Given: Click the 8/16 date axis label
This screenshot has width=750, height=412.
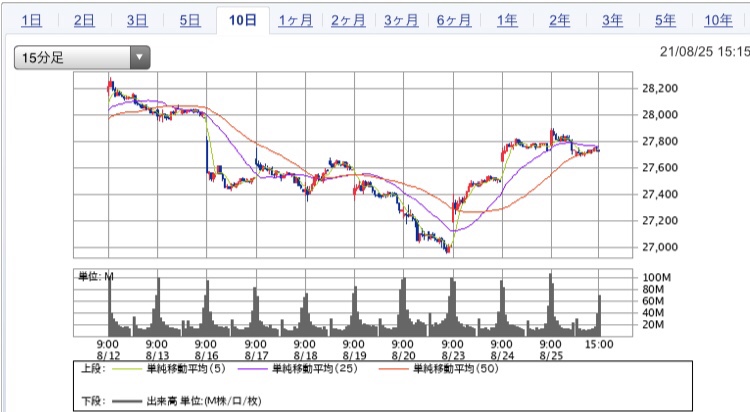Looking at the screenshot, I should pos(207,356).
